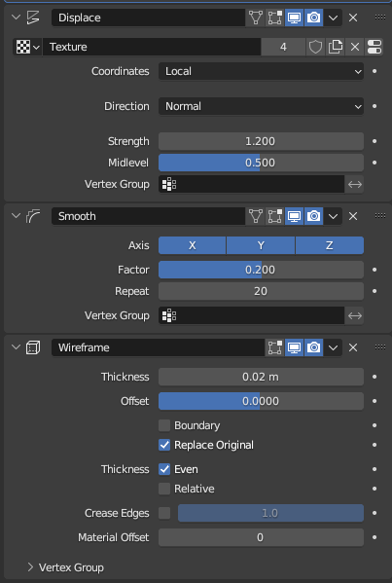Collapse the Wireframe modifier panel
Viewport: 392px width, 583px height.
pyautogui.click(x=16, y=347)
